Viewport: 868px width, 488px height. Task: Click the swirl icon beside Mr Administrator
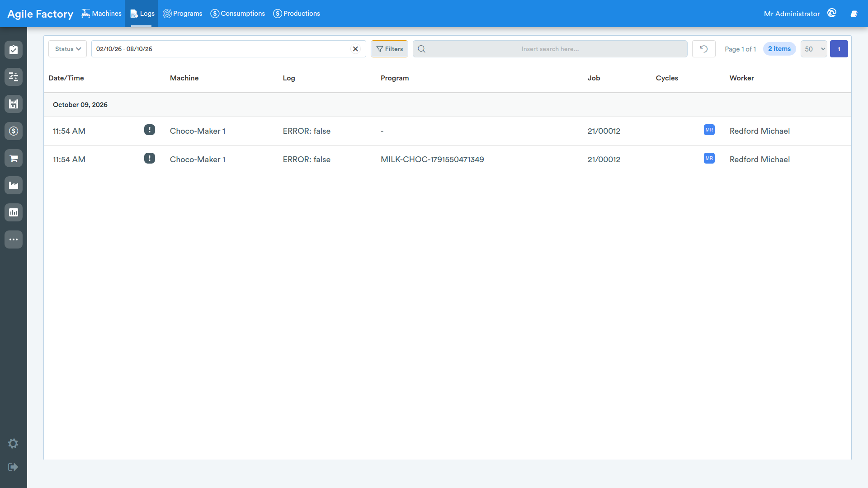[832, 13]
